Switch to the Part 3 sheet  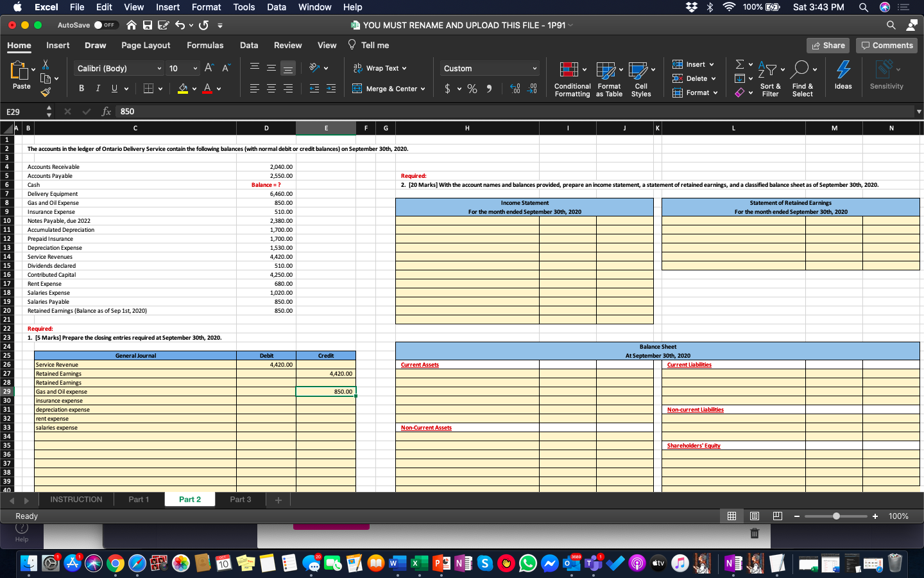pos(240,499)
